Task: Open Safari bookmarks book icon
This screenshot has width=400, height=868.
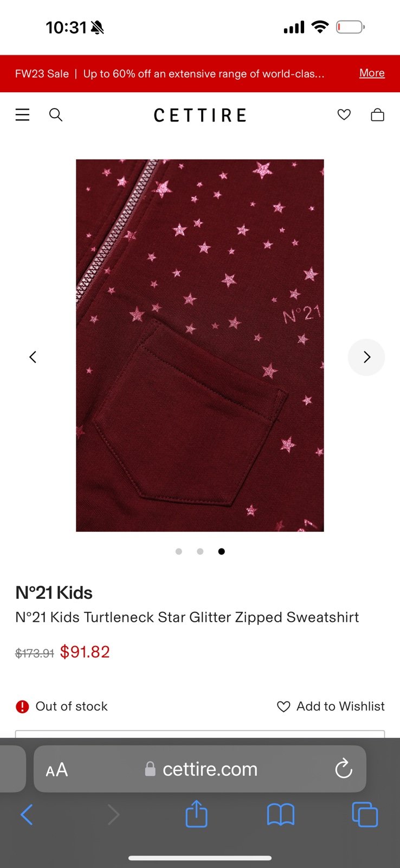Action: [x=281, y=814]
